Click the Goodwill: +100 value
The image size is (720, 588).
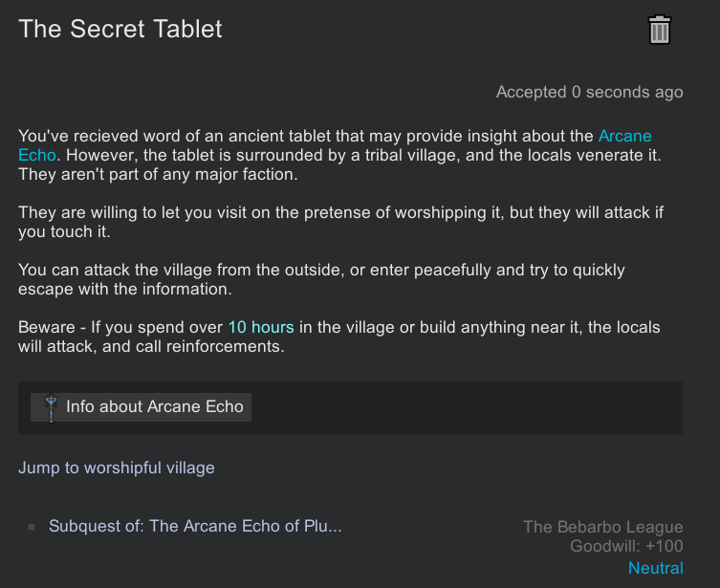click(x=626, y=547)
